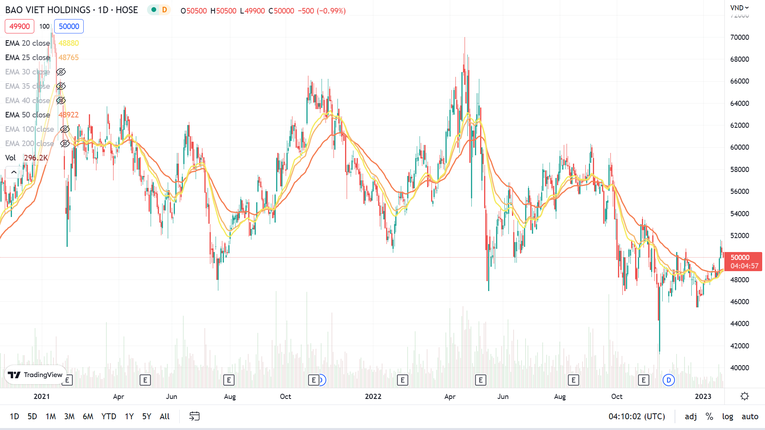
Task: Show the hidden EMA 30 indicator
Action: click(x=61, y=72)
